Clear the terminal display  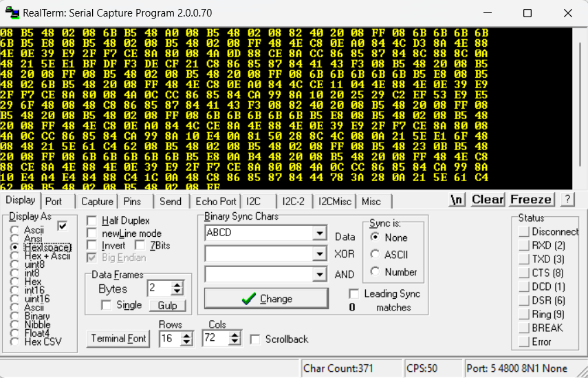pyautogui.click(x=488, y=199)
